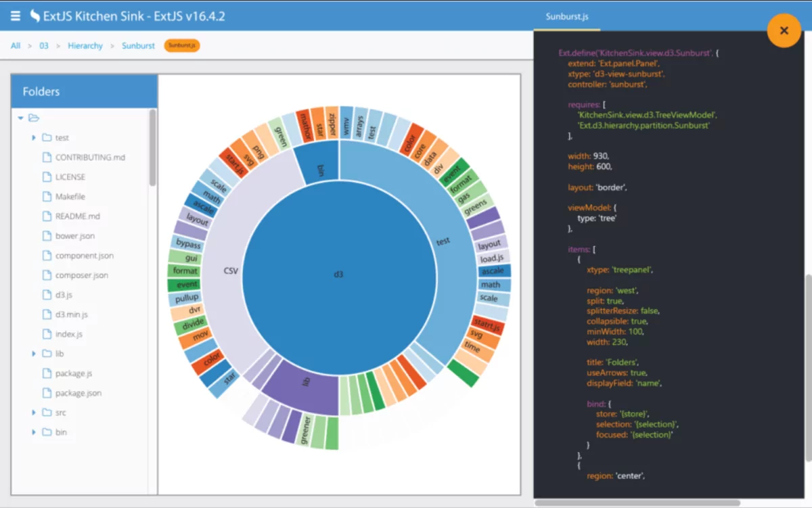Image resolution: width=812 pixels, height=508 pixels.
Task: Collapse the root folder tree node
Action: [x=21, y=118]
